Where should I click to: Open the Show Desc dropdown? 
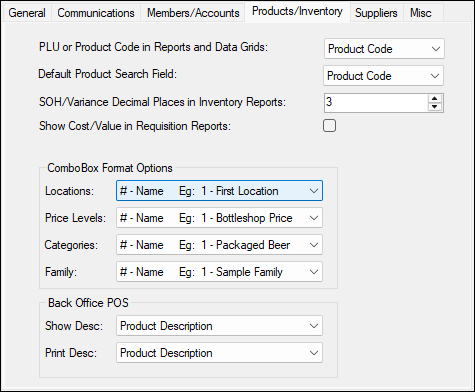pyautogui.click(x=219, y=326)
